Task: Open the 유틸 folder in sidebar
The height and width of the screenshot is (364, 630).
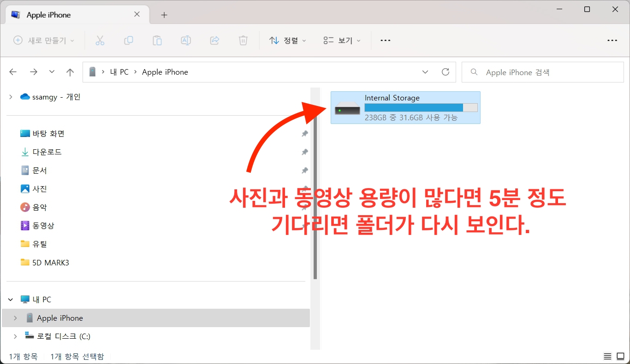Action: point(34,244)
